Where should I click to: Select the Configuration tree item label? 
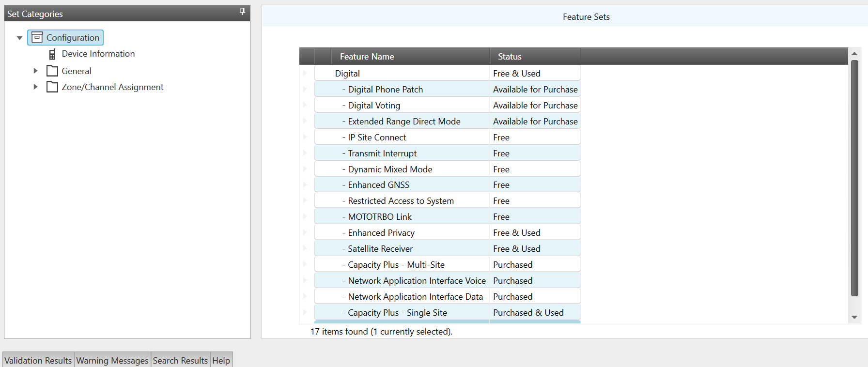73,37
